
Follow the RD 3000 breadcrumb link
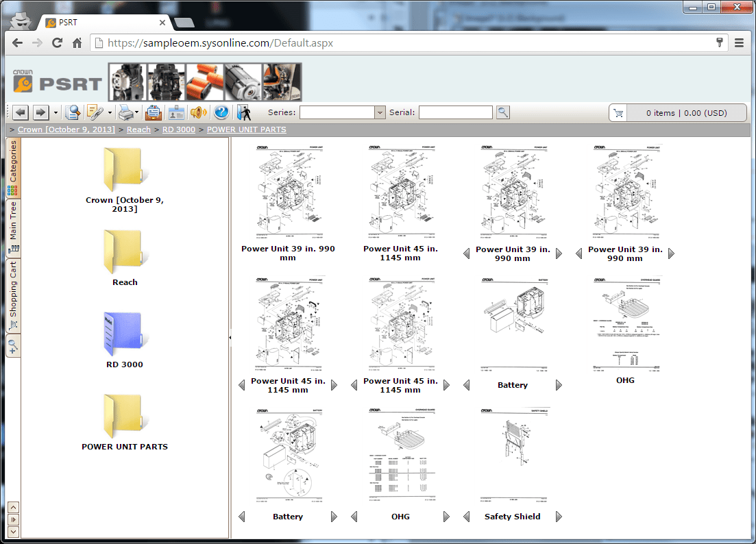[x=179, y=129]
